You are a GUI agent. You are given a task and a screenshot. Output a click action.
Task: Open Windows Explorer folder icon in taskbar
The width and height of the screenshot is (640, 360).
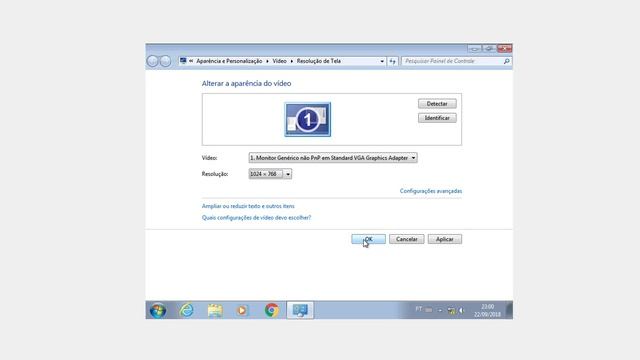tap(215, 311)
